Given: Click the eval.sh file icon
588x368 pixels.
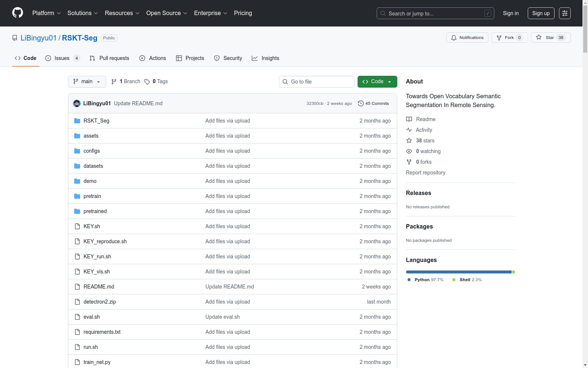Looking at the screenshot, I should tap(77, 317).
